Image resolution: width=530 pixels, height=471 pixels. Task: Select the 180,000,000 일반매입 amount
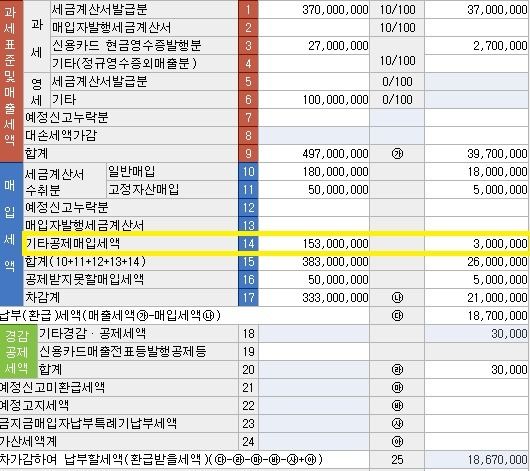click(x=314, y=171)
